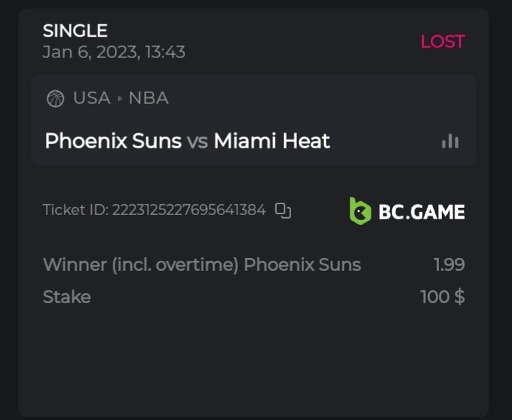Viewport: 512px width, 420px height.
Task: Click the Miami Heat team name
Action: (272, 140)
